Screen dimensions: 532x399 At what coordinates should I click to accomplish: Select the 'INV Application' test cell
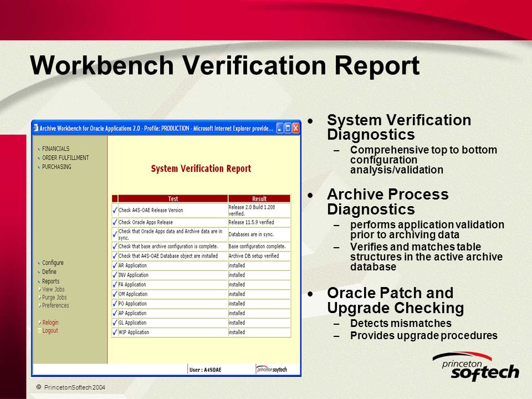(x=173, y=275)
